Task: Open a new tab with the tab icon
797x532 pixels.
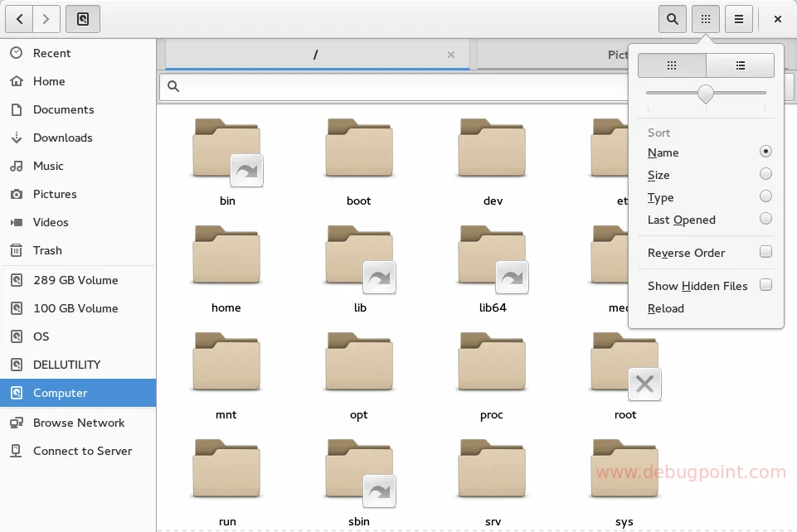Action: [83, 19]
